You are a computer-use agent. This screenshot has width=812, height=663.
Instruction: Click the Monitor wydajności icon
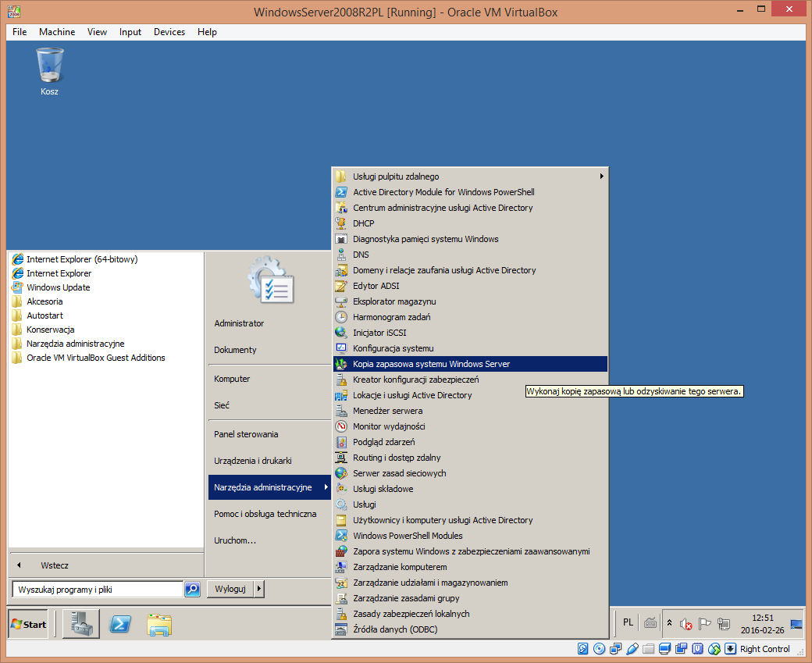[341, 426]
